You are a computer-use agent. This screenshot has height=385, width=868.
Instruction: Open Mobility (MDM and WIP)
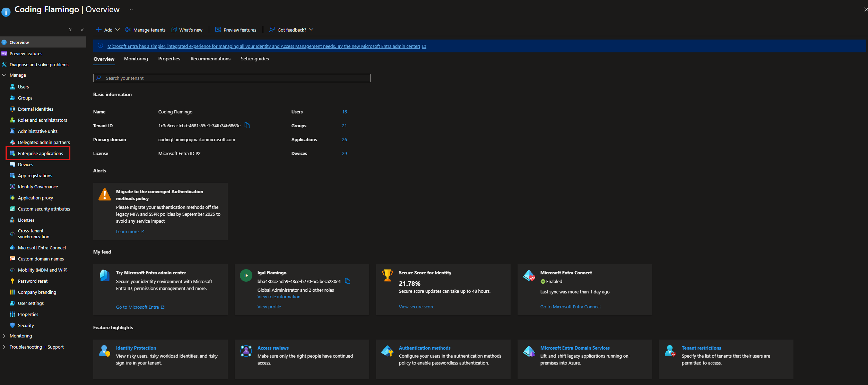coord(43,270)
